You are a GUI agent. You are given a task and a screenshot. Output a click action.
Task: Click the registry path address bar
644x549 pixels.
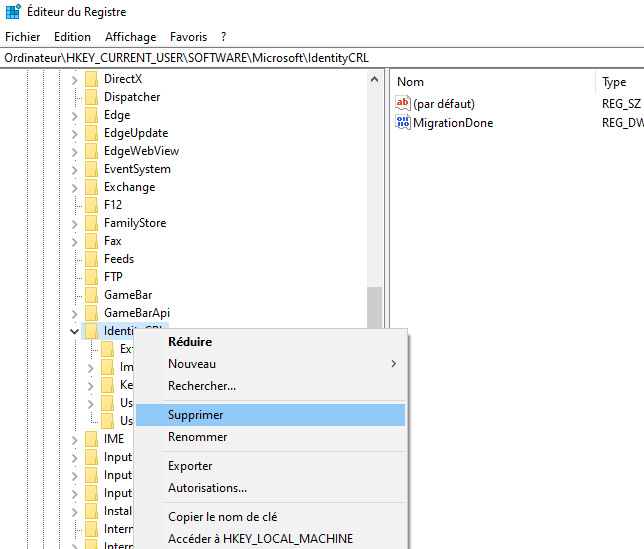pos(322,58)
